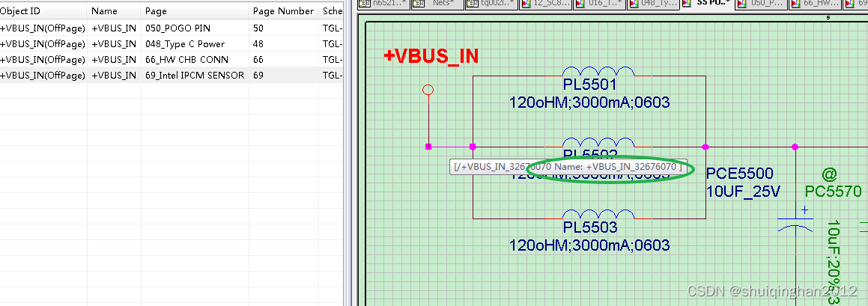Select the off-page connector circle symbol
This screenshot has width=868, height=306.
[428, 90]
